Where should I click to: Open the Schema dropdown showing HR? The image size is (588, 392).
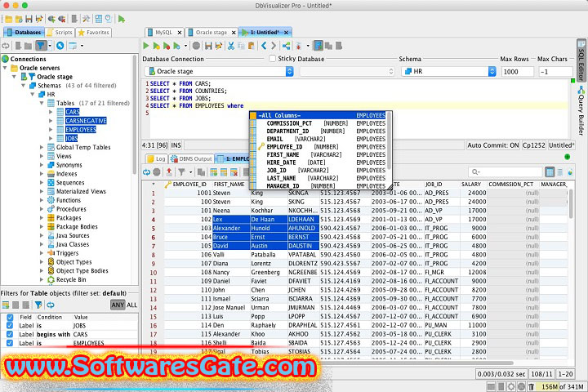tap(449, 71)
